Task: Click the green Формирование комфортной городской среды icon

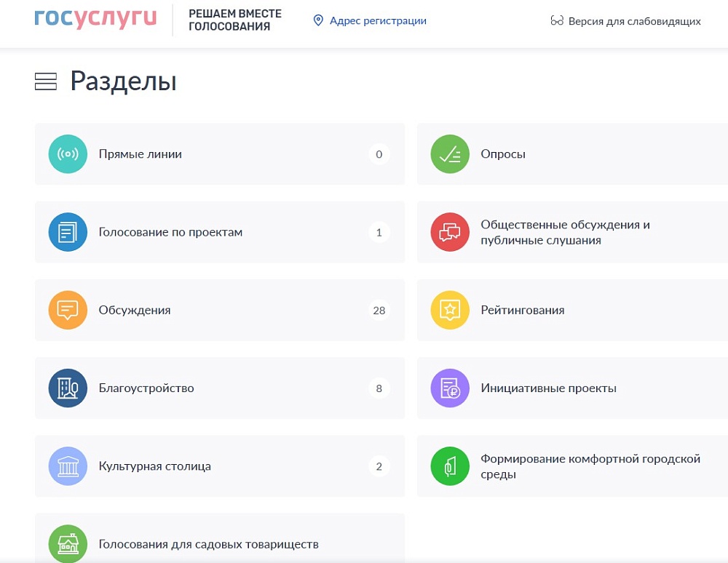Action: [x=450, y=466]
